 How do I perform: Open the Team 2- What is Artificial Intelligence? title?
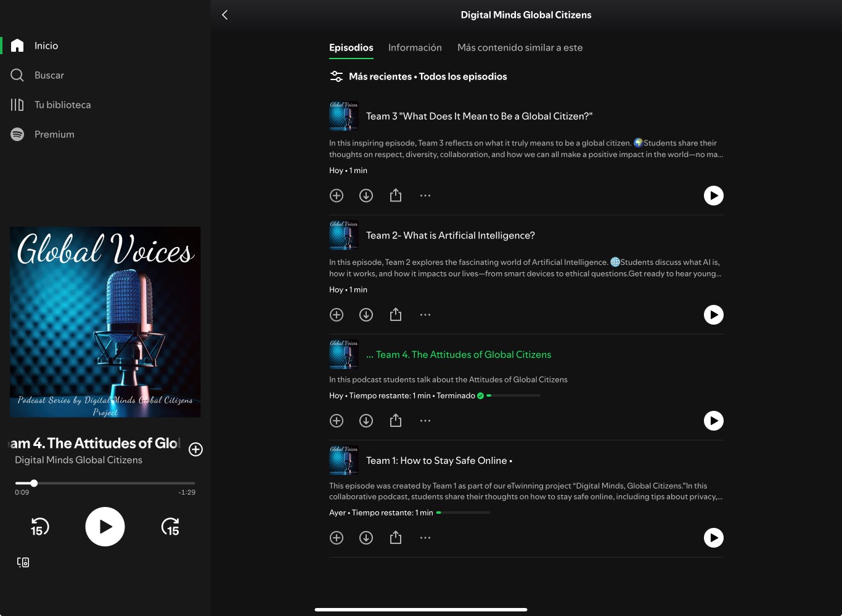pyautogui.click(x=450, y=235)
